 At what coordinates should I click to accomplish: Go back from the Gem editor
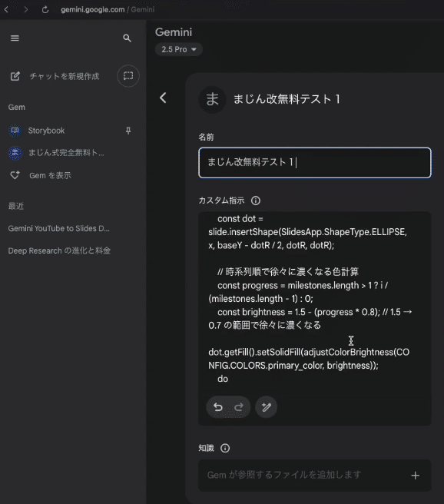click(x=163, y=98)
